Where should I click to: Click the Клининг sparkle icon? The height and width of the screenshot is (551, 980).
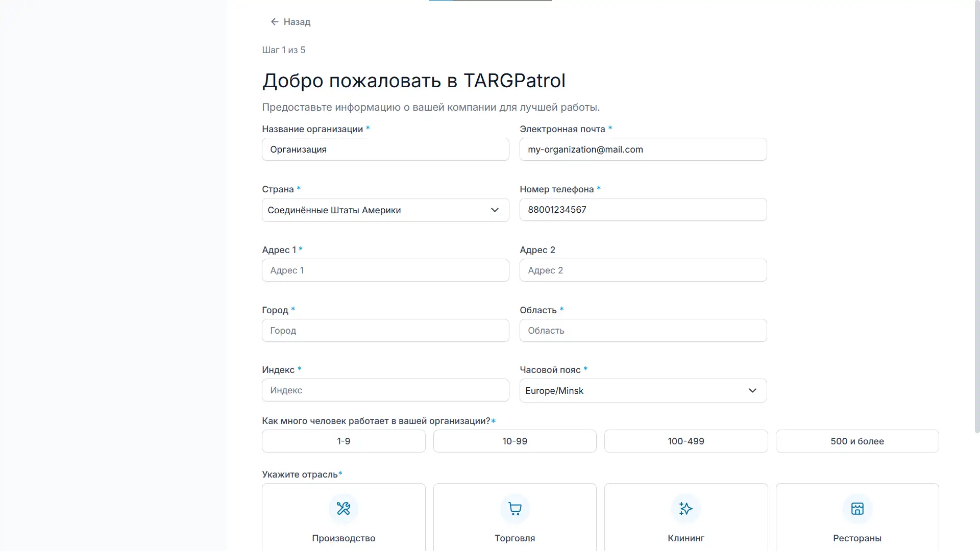tap(685, 509)
